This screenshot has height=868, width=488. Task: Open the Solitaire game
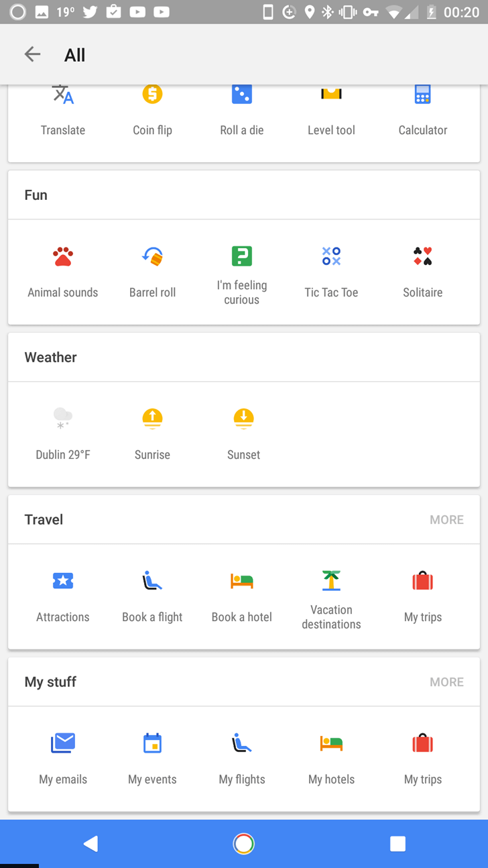(422, 270)
